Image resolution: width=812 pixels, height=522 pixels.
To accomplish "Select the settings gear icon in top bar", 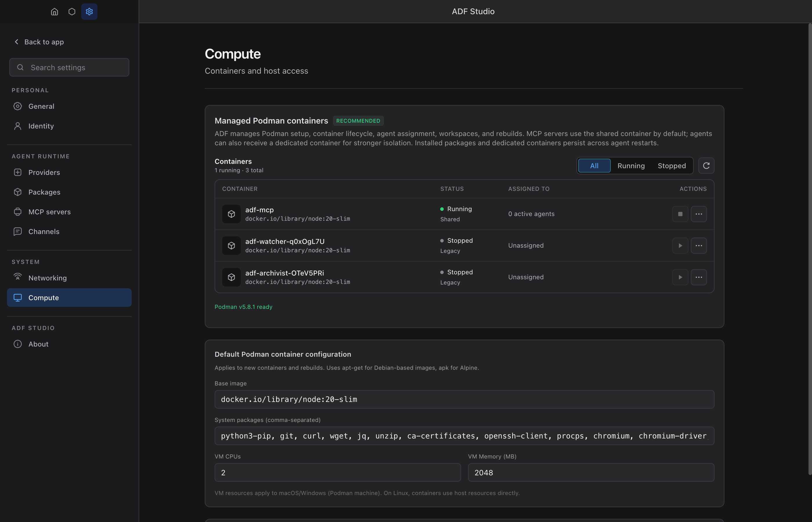I will [89, 12].
